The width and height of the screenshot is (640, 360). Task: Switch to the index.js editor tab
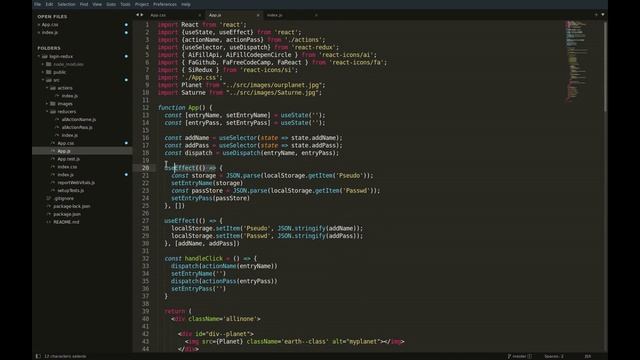tap(274, 15)
